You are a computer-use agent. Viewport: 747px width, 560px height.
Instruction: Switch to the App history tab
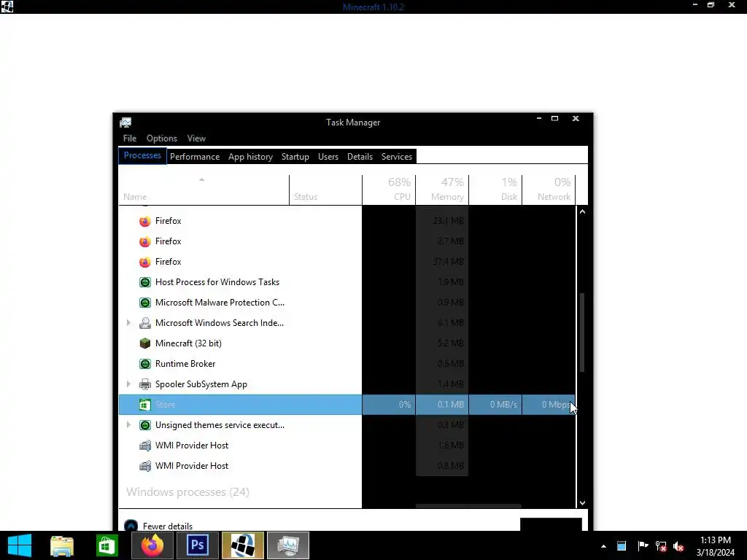click(251, 156)
